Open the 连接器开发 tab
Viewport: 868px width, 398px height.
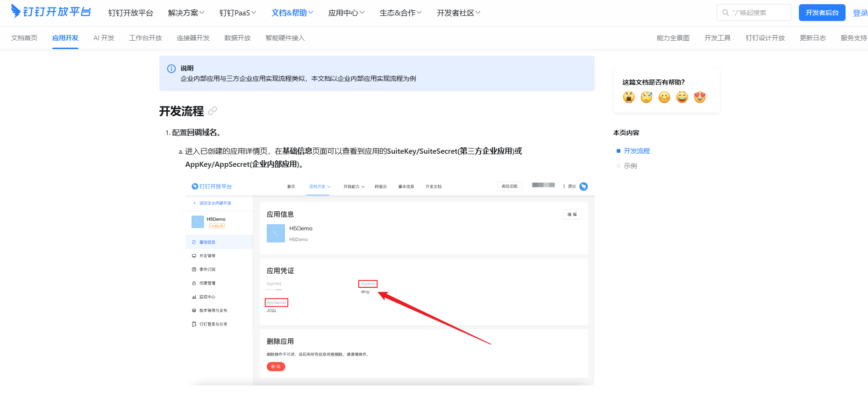pos(193,38)
